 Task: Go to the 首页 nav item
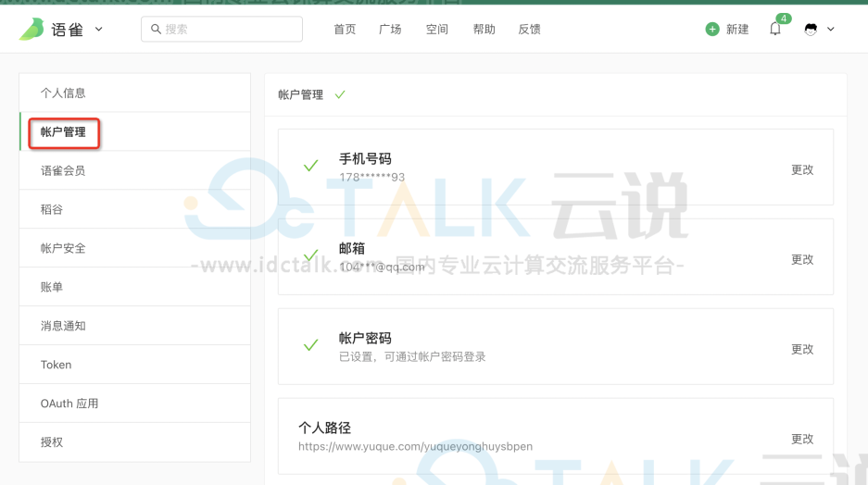[345, 30]
